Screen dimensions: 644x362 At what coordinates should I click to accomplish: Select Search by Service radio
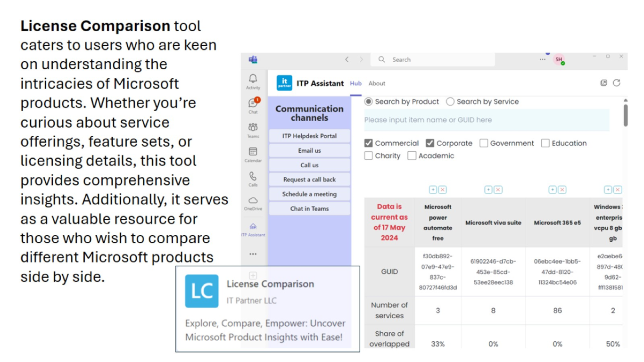point(450,101)
